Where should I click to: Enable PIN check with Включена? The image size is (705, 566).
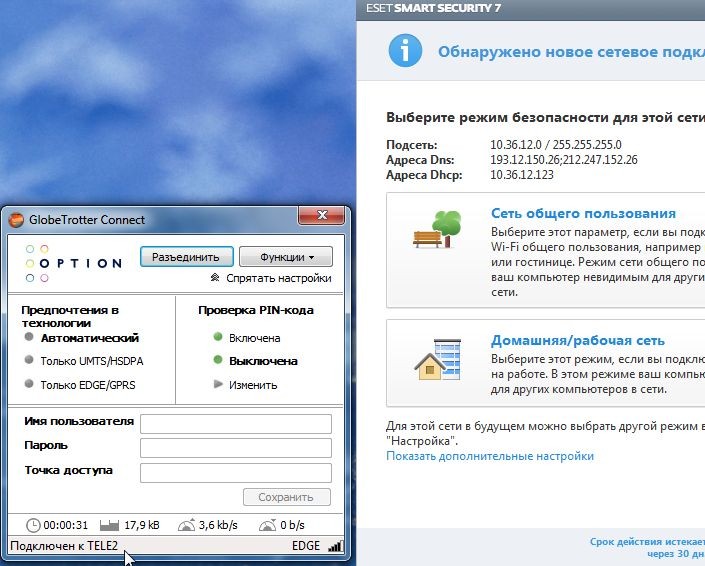tap(254, 338)
